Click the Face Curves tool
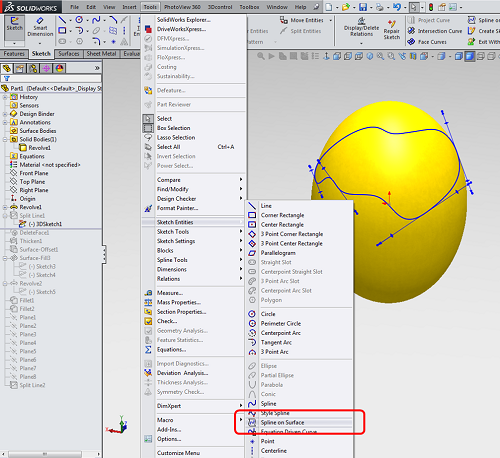The image size is (500, 458). pos(427,42)
